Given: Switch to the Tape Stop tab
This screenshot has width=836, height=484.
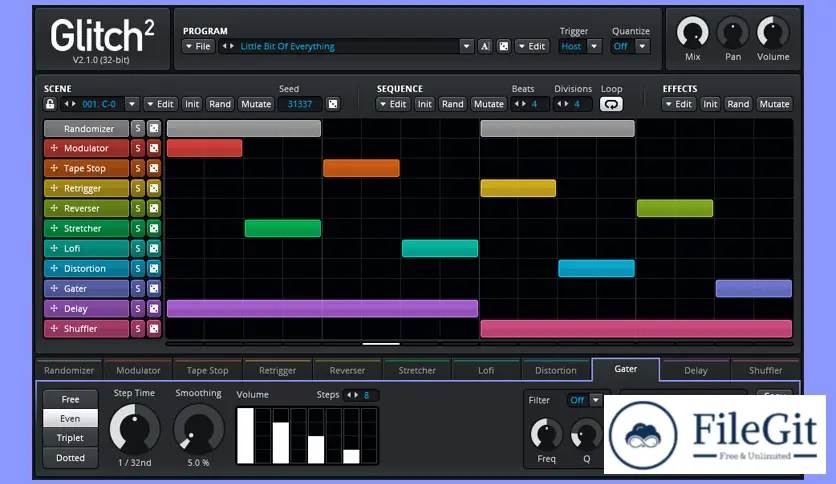Looking at the screenshot, I should [207, 370].
